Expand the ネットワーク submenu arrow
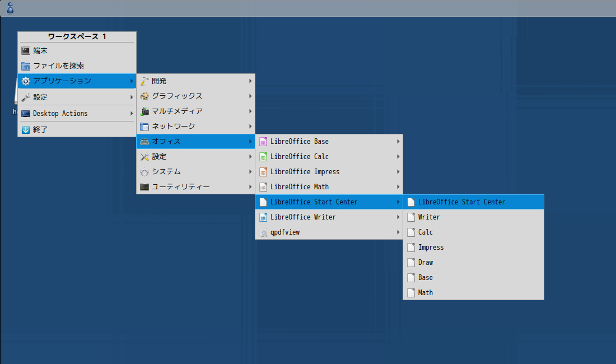 250,127
